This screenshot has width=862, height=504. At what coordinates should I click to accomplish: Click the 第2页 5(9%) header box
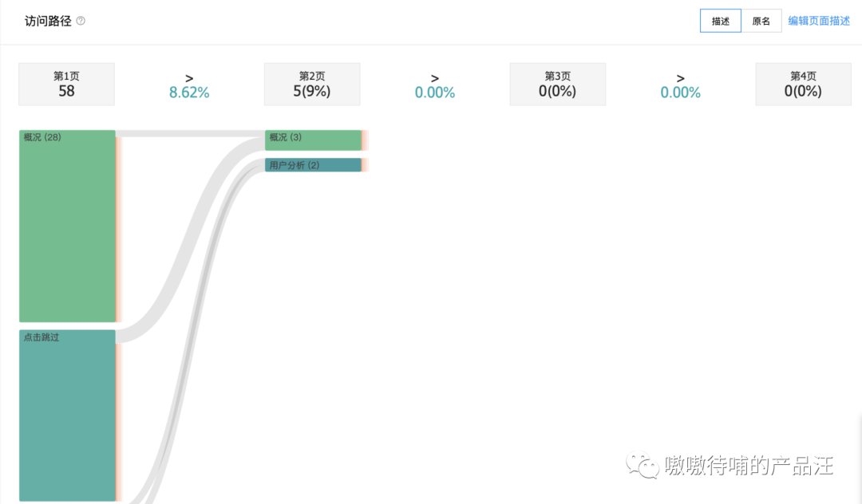pos(312,84)
